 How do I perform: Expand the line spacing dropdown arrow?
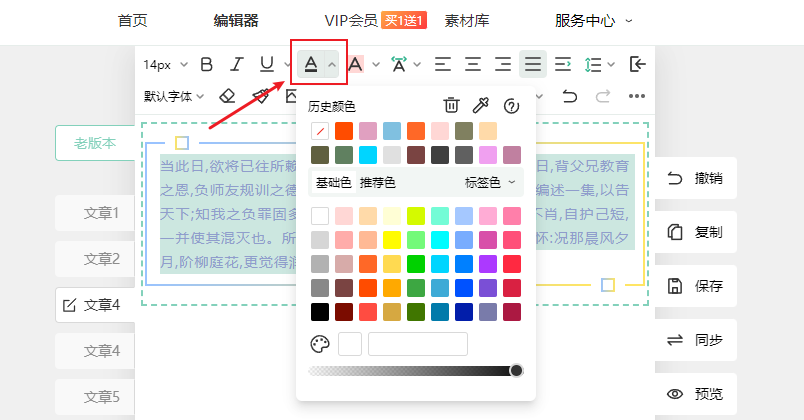611,65
